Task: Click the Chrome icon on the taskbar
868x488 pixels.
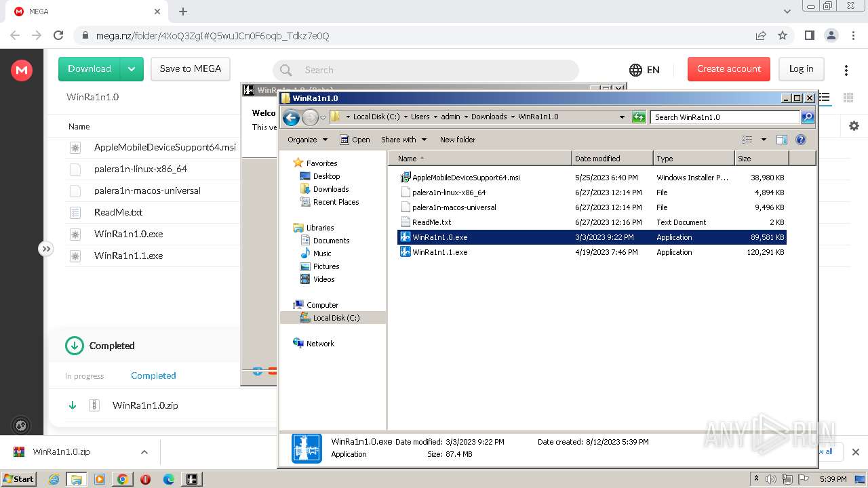Action: coord(123,479)
